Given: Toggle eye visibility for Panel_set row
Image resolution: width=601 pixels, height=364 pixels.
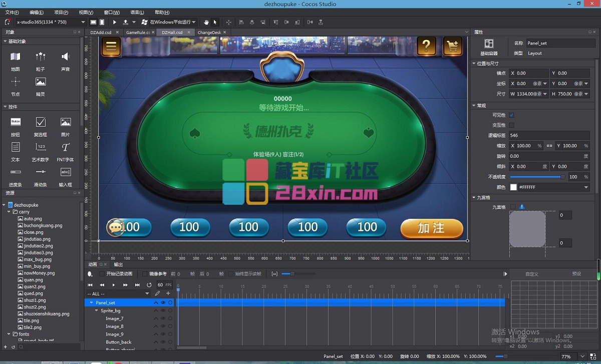Looking at the screenshot, I should (163, 303).
